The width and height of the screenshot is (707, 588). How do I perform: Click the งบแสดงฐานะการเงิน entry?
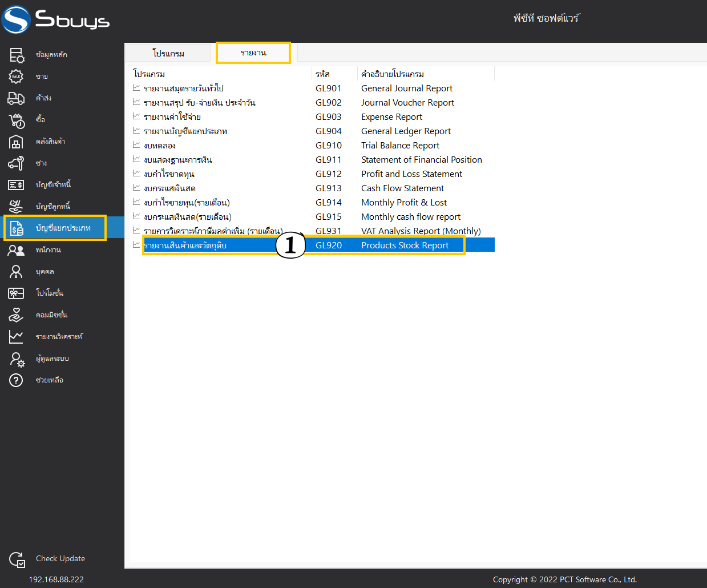(178, 160)
